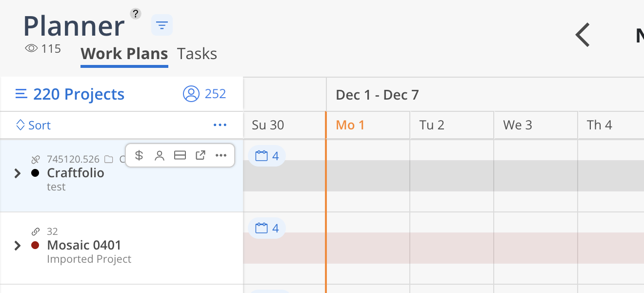Go to the previous week with the left arrow
This screenshot has width=644, height=293.
(583, 35)
